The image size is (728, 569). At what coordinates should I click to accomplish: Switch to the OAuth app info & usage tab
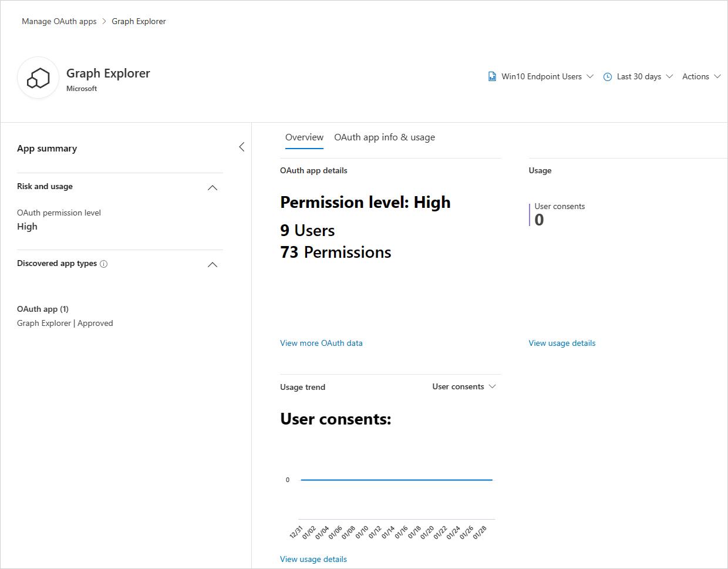click(x=384, y=137)
